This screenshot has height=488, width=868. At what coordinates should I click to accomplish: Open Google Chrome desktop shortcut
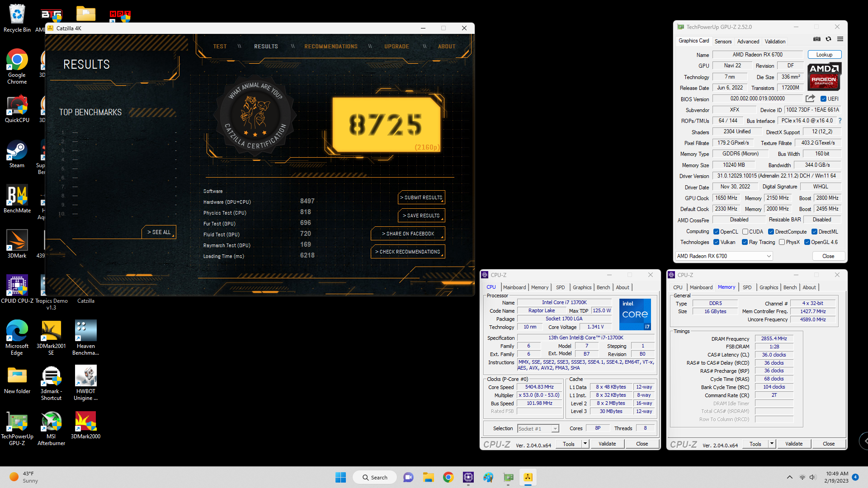coord(17,66)
